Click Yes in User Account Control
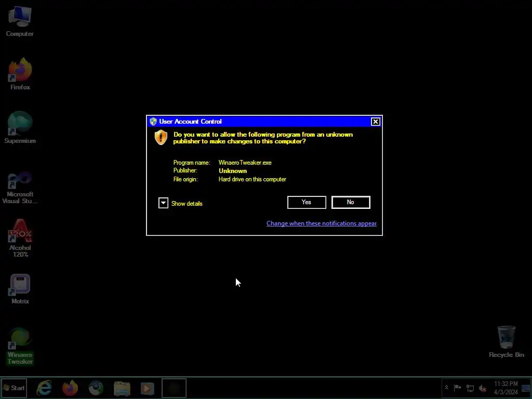 (307, 202)
